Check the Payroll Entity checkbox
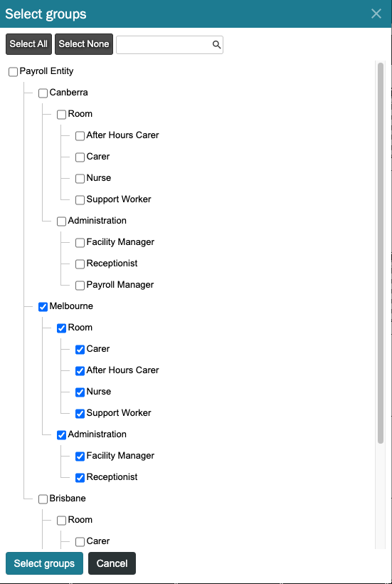This screenshot has height=584, width=392. point(13,72)
